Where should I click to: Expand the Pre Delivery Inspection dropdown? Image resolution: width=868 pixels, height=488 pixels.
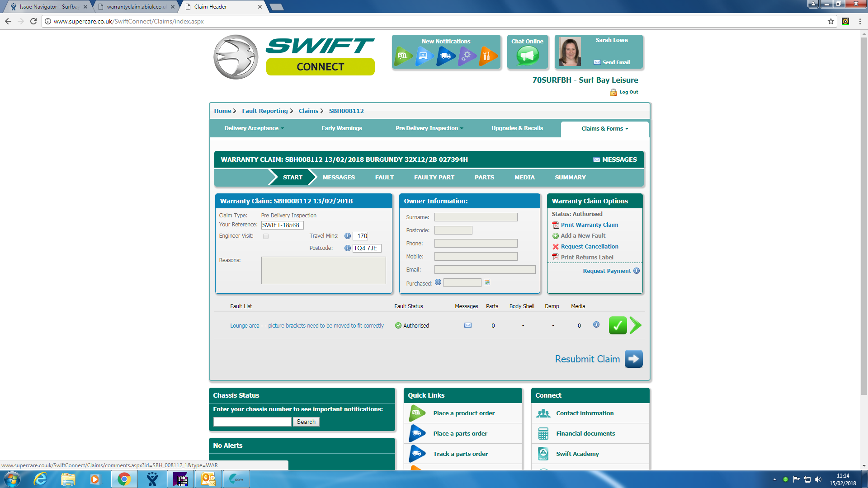(x=429, y=128)
